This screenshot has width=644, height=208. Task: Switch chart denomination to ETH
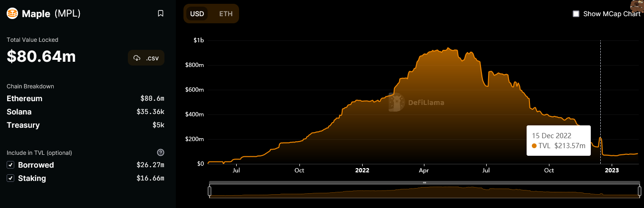226,14
